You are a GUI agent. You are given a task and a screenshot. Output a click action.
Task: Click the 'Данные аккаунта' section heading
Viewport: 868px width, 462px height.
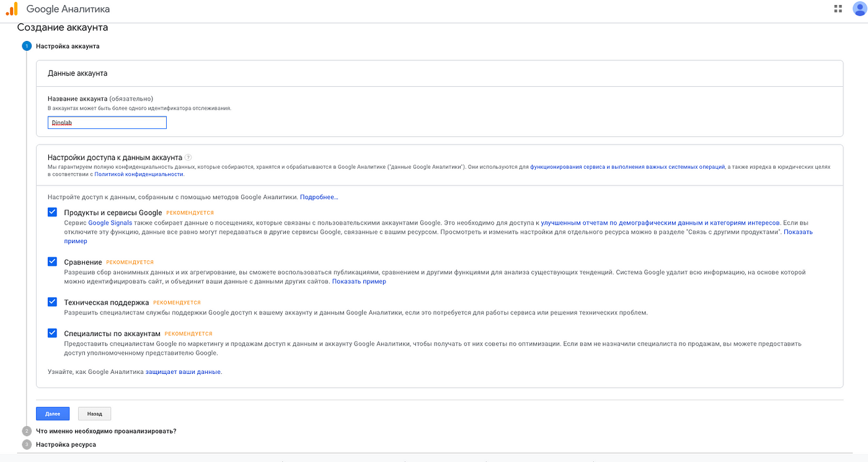77,73
